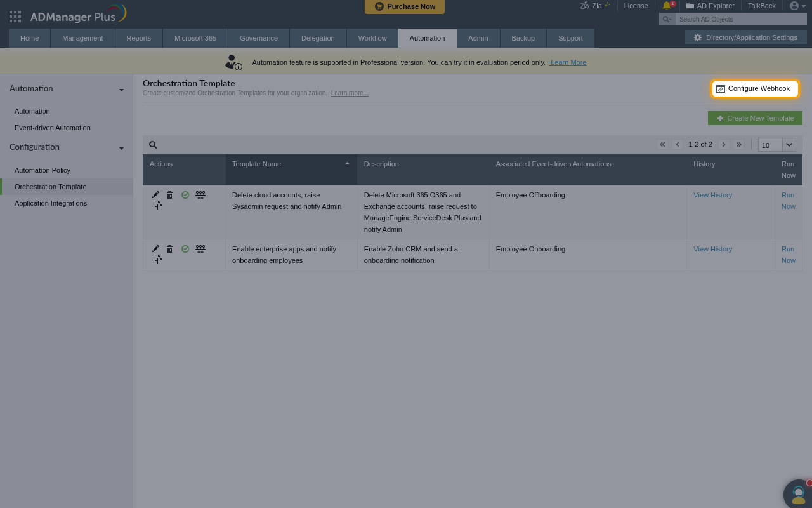Edit the Delete cloud accounts template
Image resolution: width=812 pixels, height=508 pixels.
(x=155, y=195)
